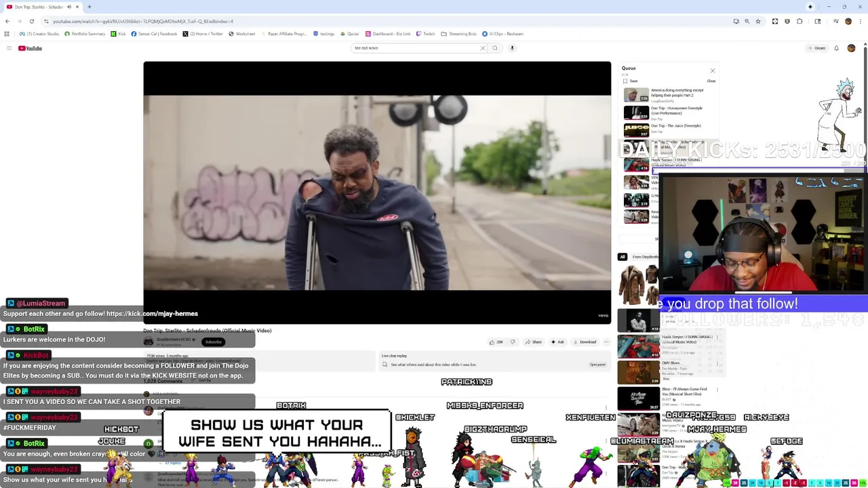Subscribe to the video's channel
Screen dimensions: 868x488
point(213,342)
